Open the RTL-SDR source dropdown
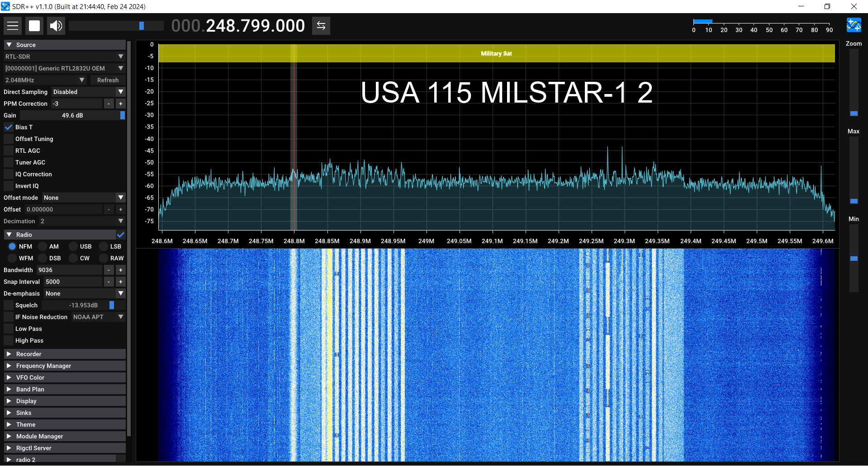868x466 pixels. pyautogui.click(x=65, y=56)
